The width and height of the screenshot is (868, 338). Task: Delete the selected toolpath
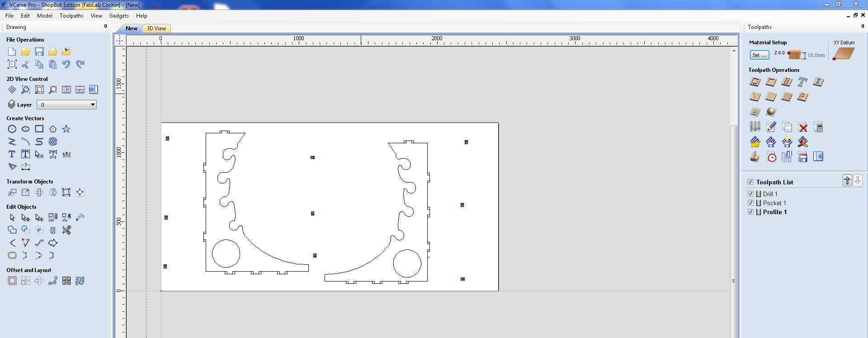802,127
